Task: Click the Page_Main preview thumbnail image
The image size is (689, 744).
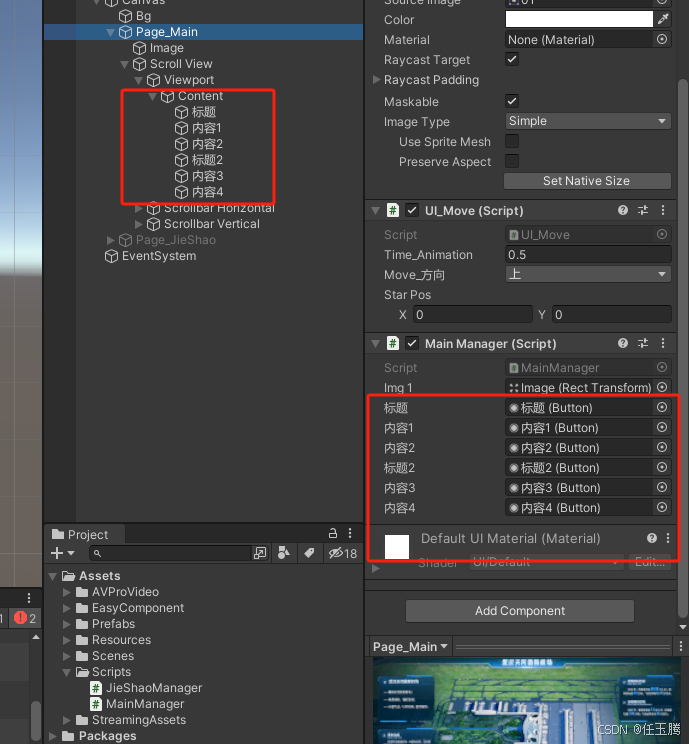Action: coord(527,700)
